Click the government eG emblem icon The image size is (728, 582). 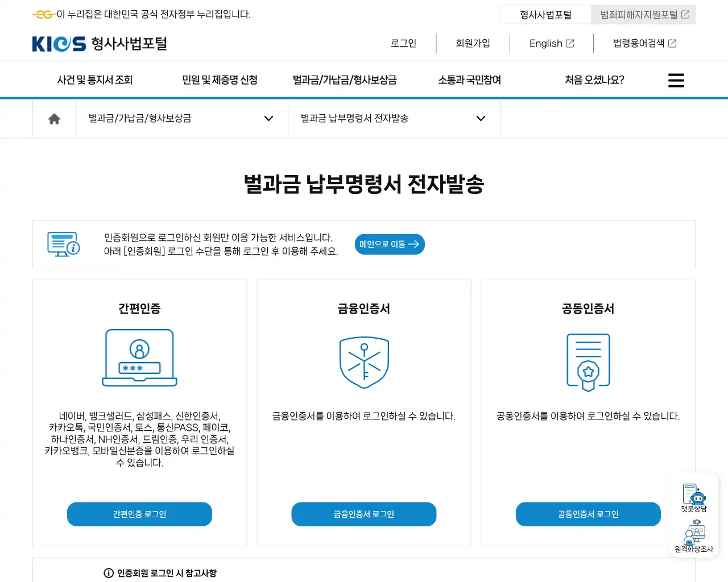[43, 14]
